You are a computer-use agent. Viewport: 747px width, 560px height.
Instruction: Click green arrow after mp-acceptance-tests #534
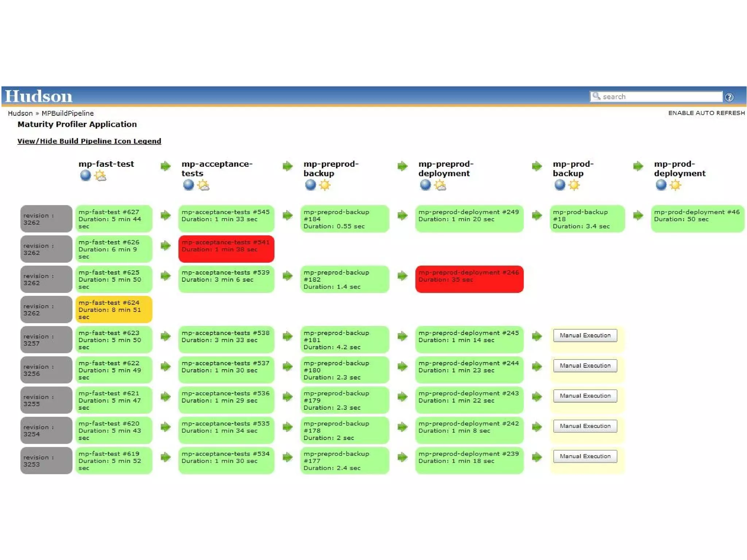coord(287,457)
